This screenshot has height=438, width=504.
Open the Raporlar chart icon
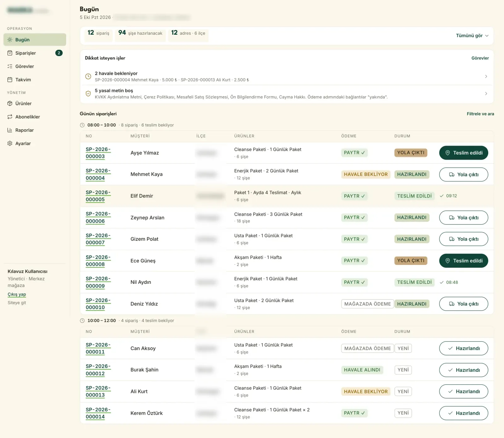pyautogui.click(x=10, y=130)
